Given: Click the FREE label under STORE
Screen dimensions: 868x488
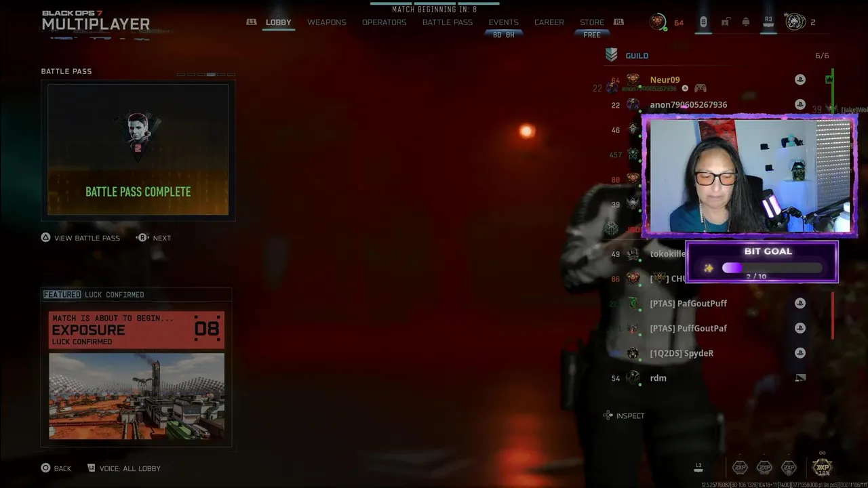Looking at the screenshot, I should point(592,35).
